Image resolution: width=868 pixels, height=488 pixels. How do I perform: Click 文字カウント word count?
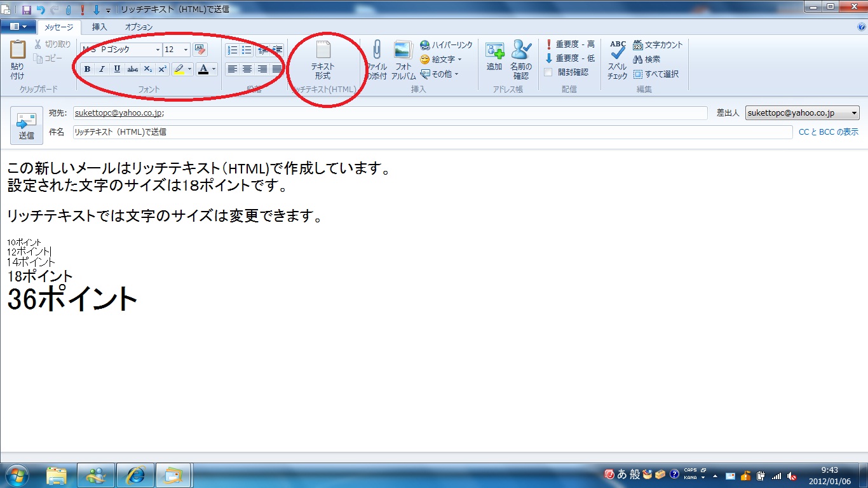coord(658,45)
